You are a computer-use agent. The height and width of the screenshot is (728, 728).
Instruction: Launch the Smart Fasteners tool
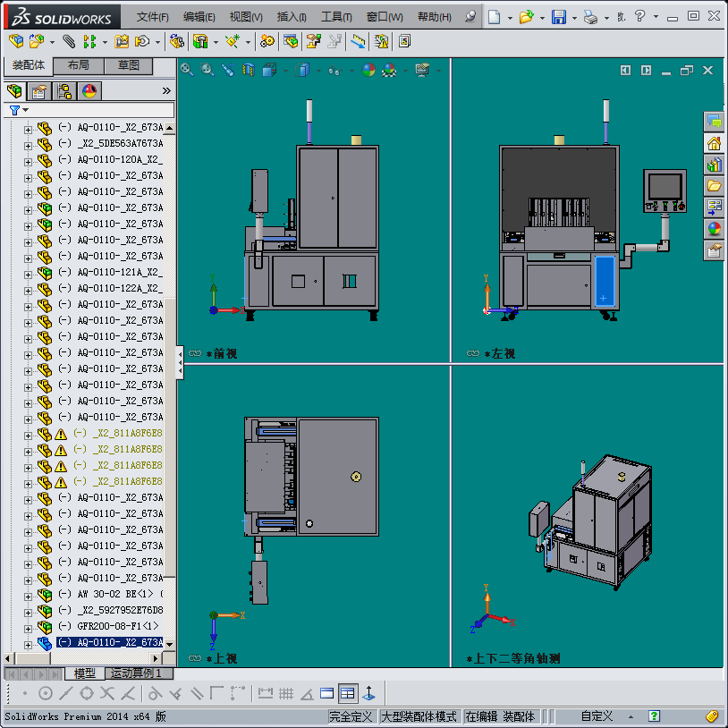point(122,42)
